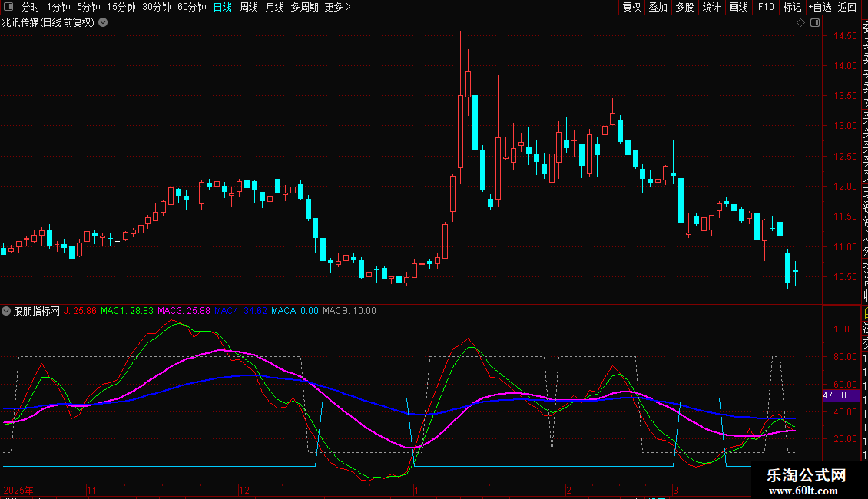This screenshot has height=499, width=868.
Task: Click the 复权 adjustment button
Action: tap(631, 7)
